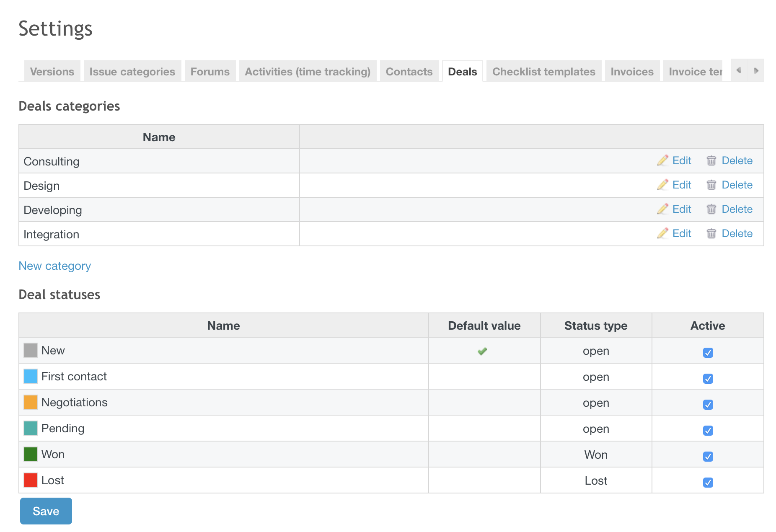Open the New category link

click(54, 266)
